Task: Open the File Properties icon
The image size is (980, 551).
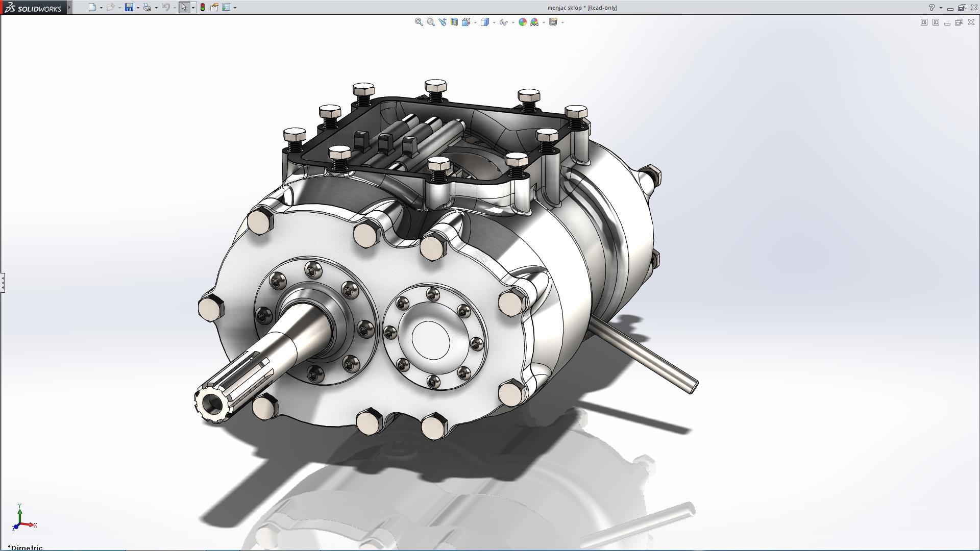Action: tap(214, 7)
